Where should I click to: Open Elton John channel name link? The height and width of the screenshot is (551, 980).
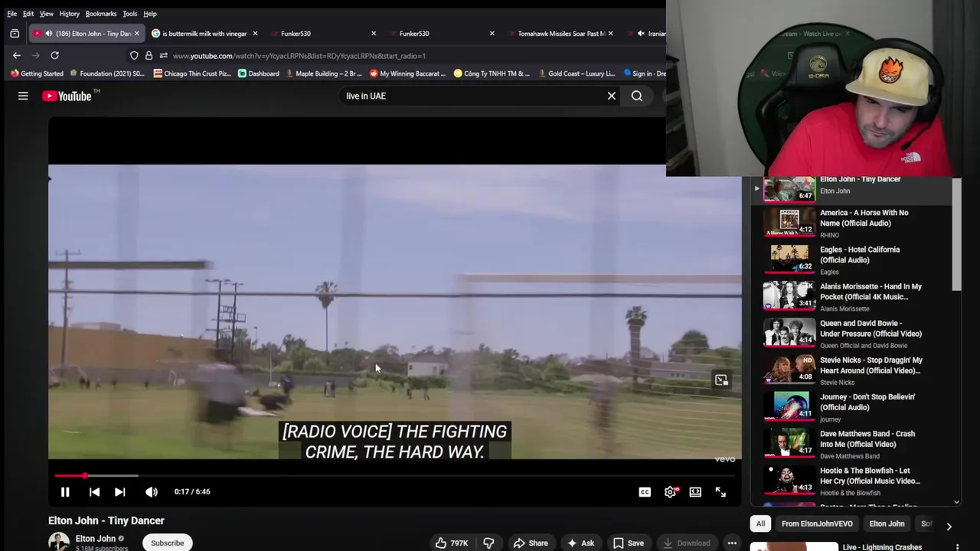[x=96, y=539]
